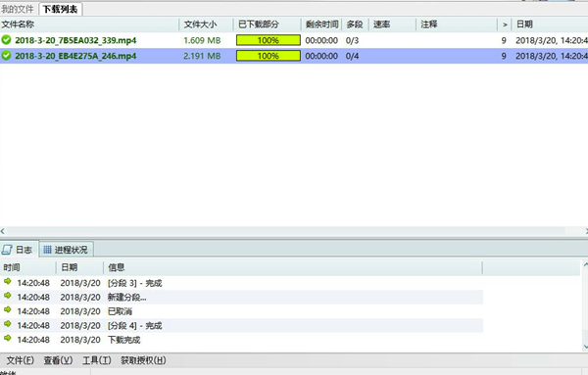
Task: Click 100% progress bar of 1.609 MB file
Action: tap(269, 40)
